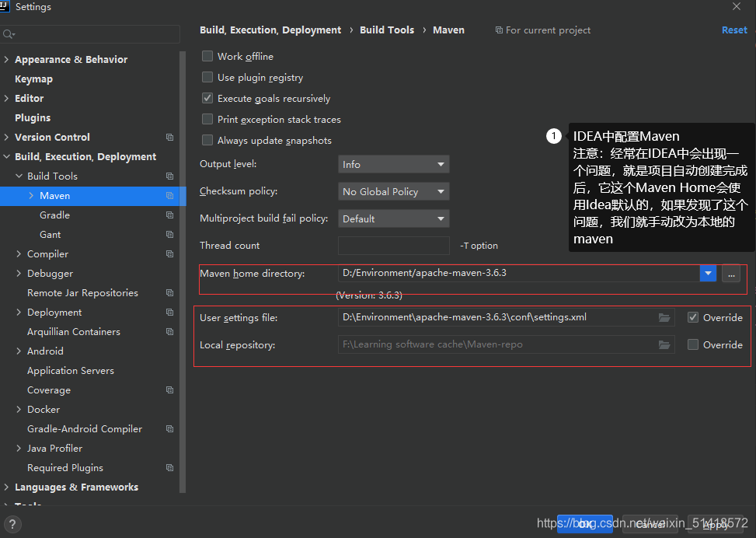Click the search icon in settings search box
This screenshot has height=538, width=756.
point(9,34)
